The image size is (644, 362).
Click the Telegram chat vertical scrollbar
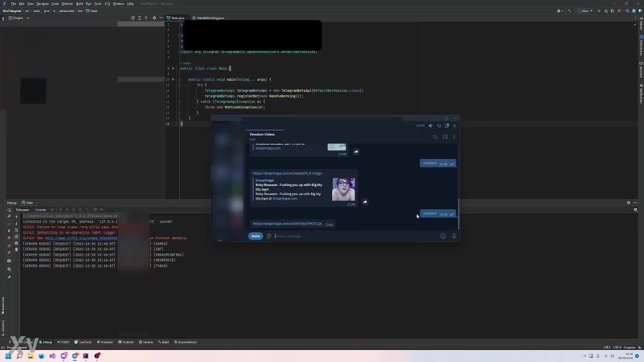458,211
